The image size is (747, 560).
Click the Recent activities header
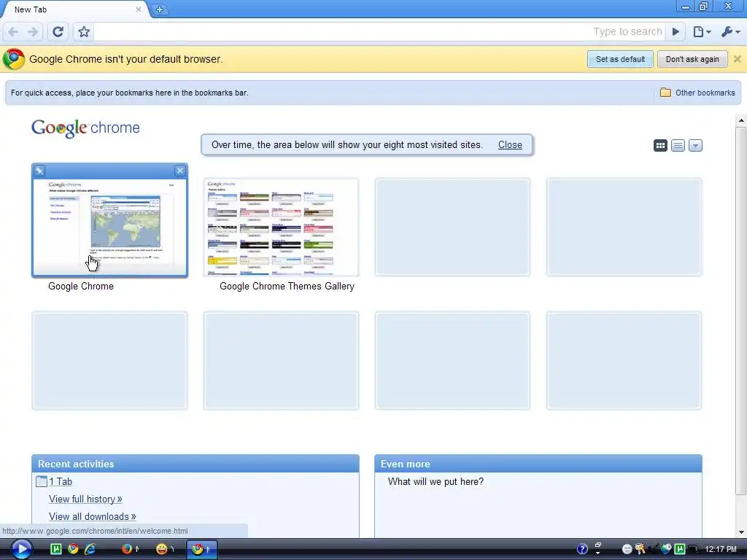196,464
